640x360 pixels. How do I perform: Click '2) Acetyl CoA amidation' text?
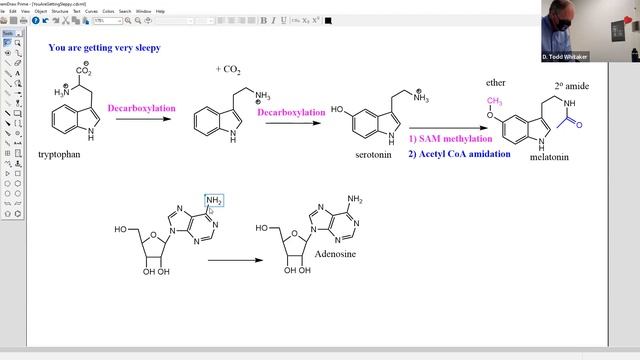(459, 154)
